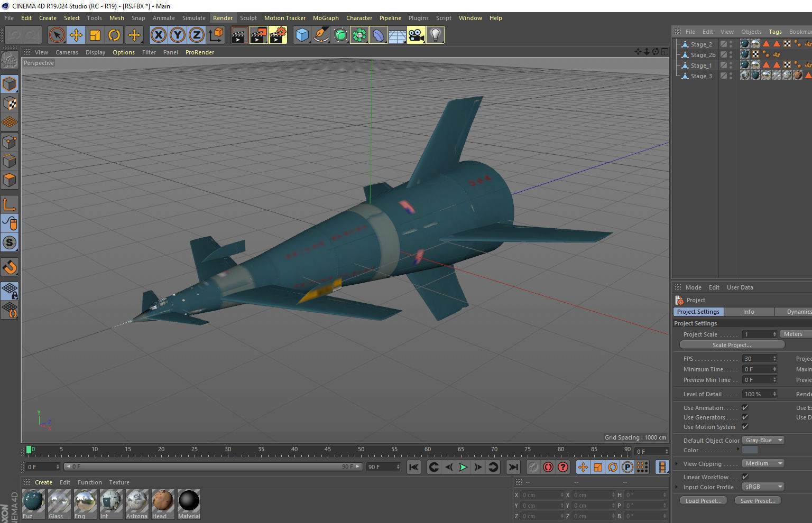The width and height of the screenshot is (812, 523).
Task: Toggle Use Generators checkbox
Action: click(745, 417)
